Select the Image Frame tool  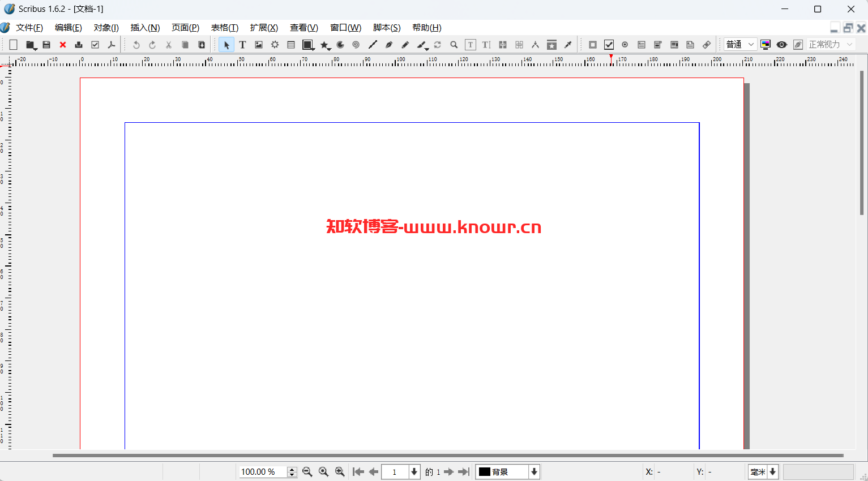tap(259, 45)
